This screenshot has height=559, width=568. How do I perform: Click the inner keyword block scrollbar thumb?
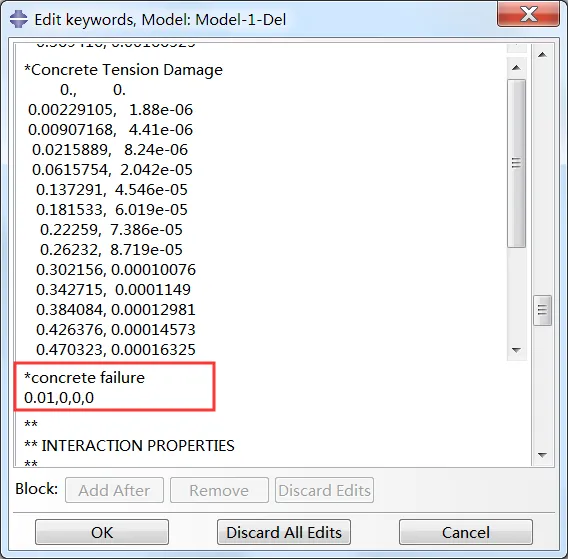(517, 163)
